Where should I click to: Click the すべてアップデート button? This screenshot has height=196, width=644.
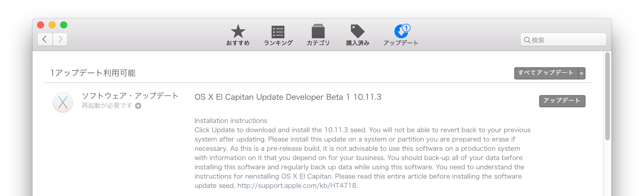pyautogui.click(x=546, y=73)
